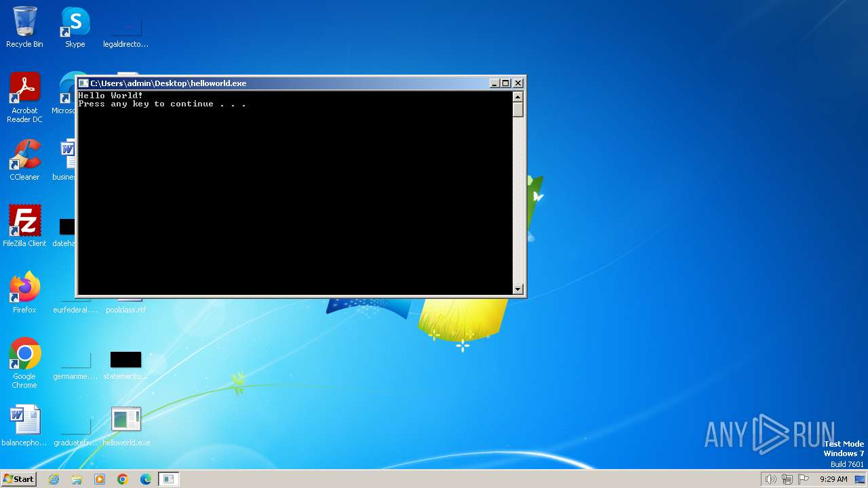Click the console vertical scrollbar thumb
This screenshot has height=488, width=868.
point(518,110)
